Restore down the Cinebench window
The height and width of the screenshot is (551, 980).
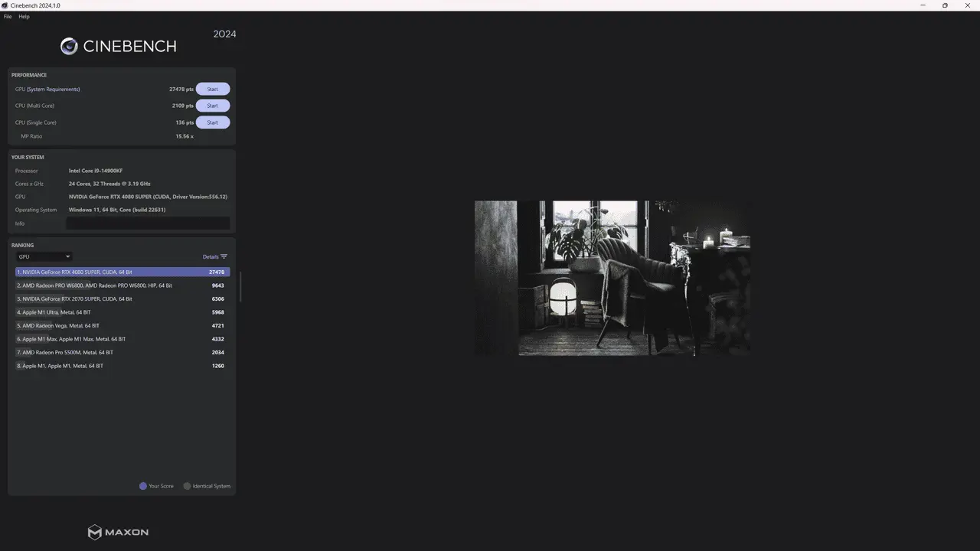click(945, 5)
